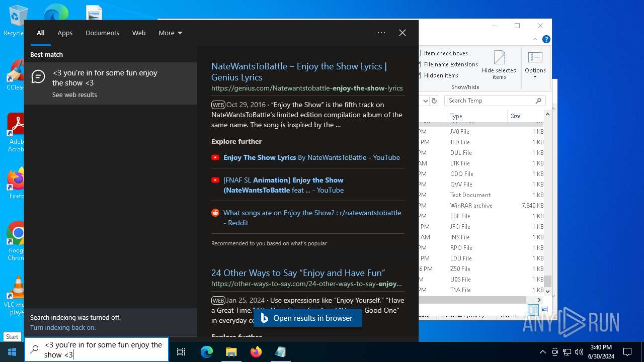Screen dimensions: 644x362
Task: Collapse the Explorer ribbon chevron
Action: (536, 39)
